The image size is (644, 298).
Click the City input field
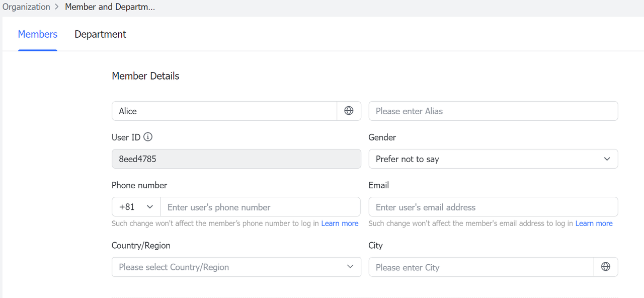click(x=480, y=267)
